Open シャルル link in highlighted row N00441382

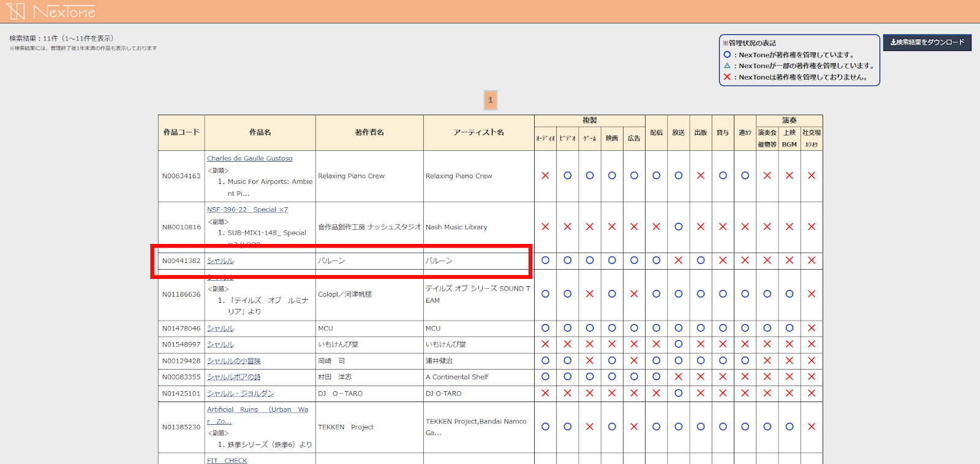pyautogui.click(x=221, y=261)
